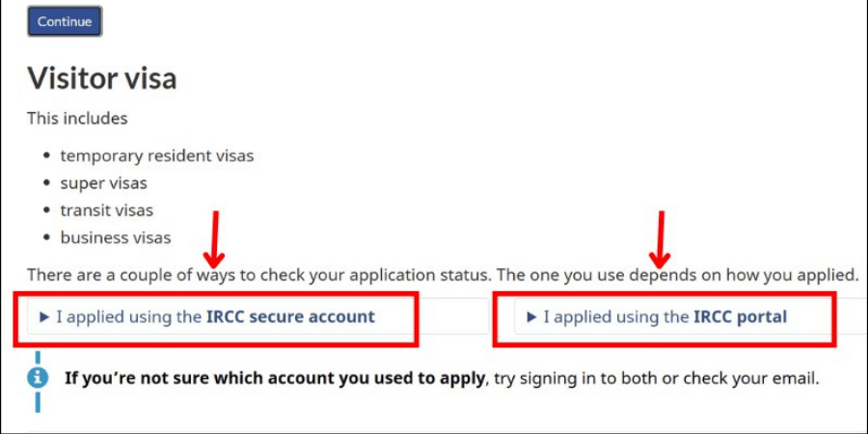The image size is (868, 434).
Task: Click the blue information icon
Action: tap(38, 377)
